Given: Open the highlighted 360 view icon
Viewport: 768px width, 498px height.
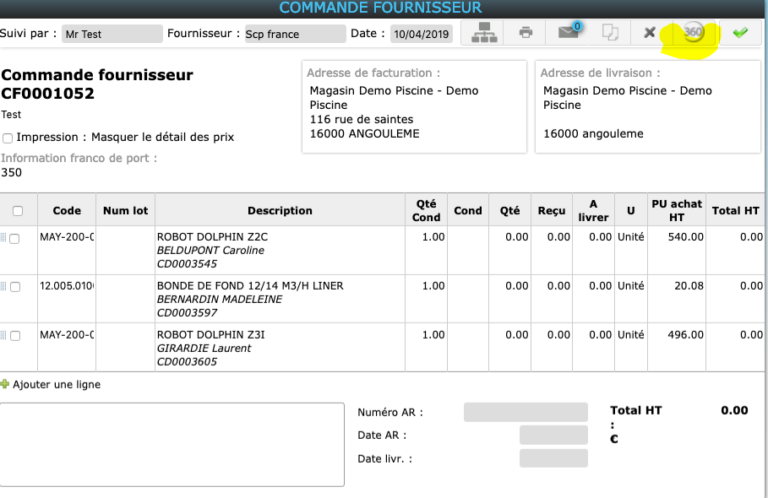Looking at the screenshot, I should point(693,33).
